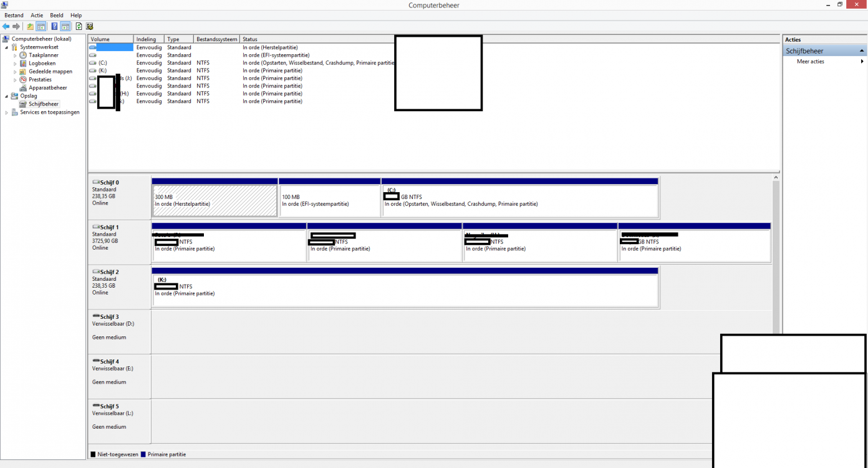868x468 pixels.
Task: Sort by the Status column header
Action: pyautogui.click(x=317, y=39)
